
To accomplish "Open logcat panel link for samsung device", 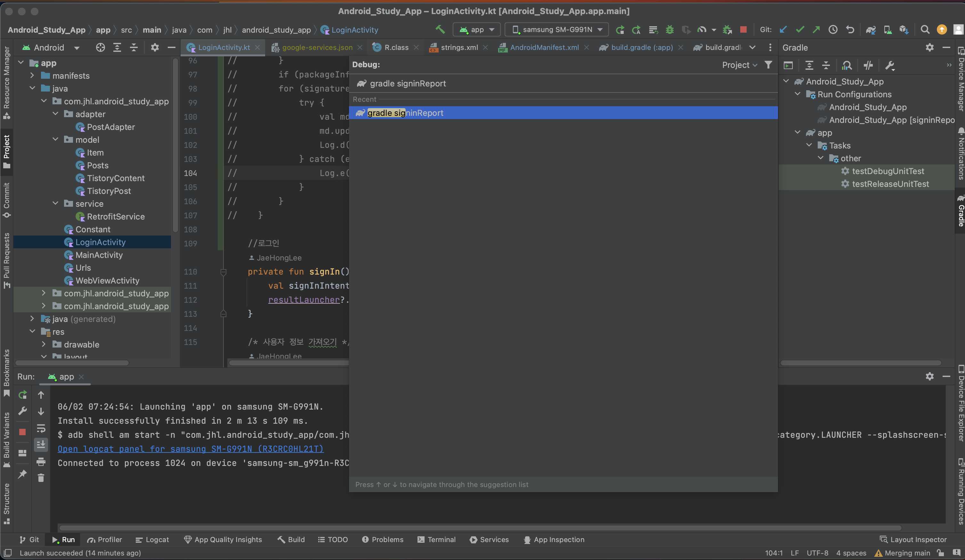I will pyautogui.click(x=190, y=449).
